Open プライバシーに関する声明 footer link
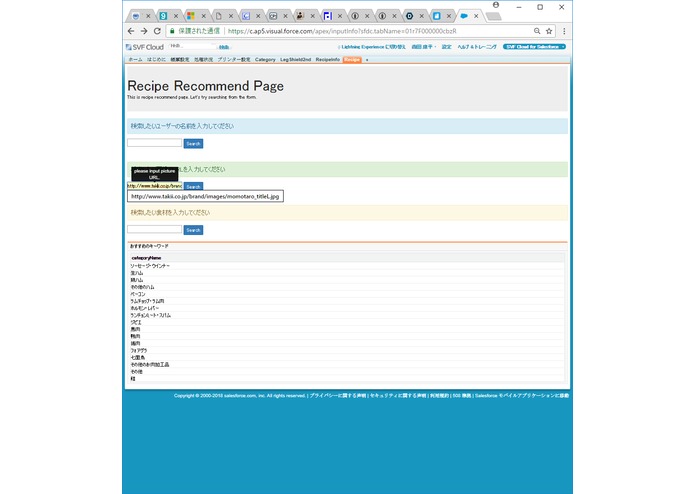This screenshot has width=695, height=494. [x=338, y=396]
